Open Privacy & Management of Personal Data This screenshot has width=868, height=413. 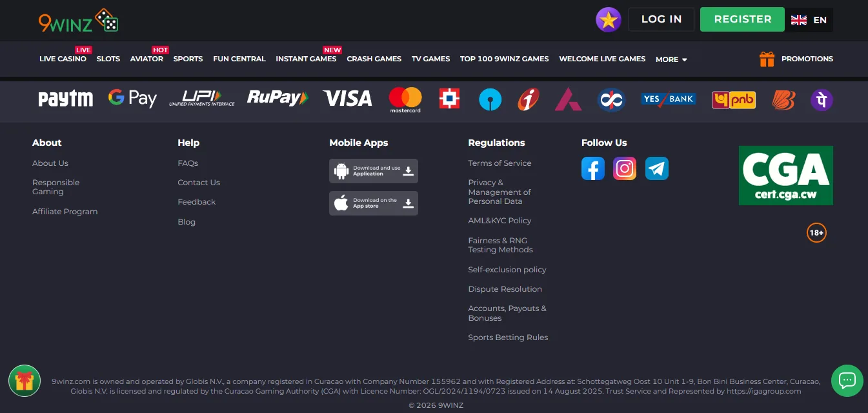[500, 192]
